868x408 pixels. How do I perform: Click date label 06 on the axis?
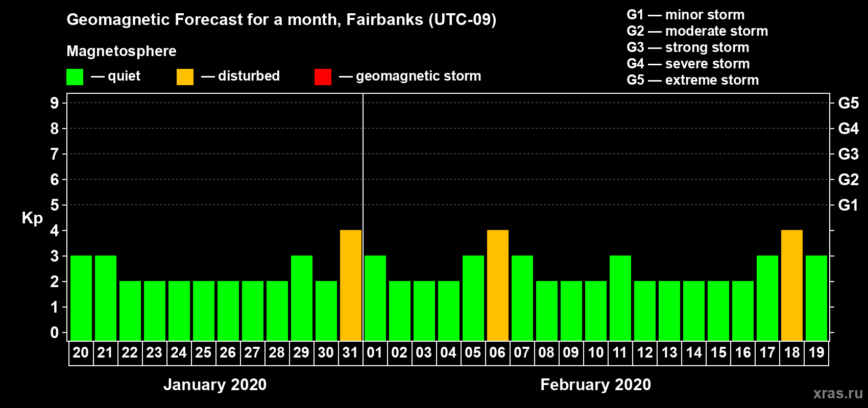click(x=497, y=352)
